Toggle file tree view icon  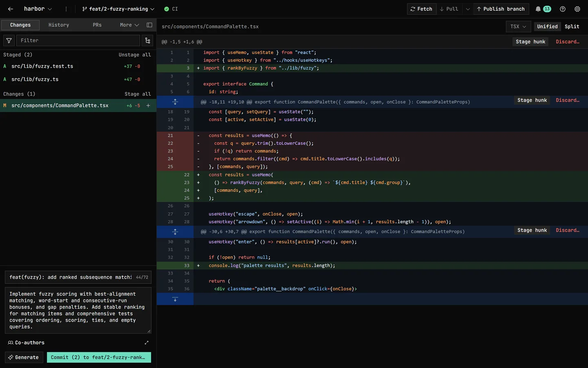(147, 40)
